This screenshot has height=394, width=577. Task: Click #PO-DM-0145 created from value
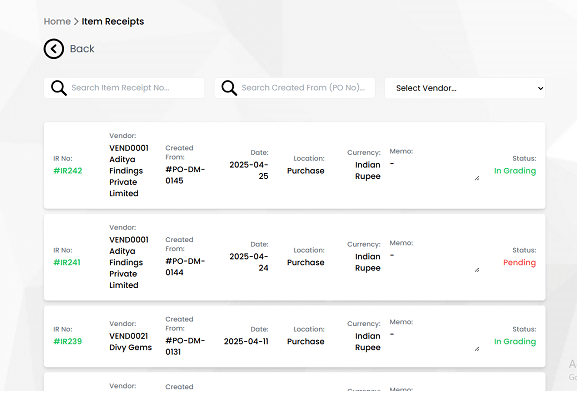click(185, 175)
